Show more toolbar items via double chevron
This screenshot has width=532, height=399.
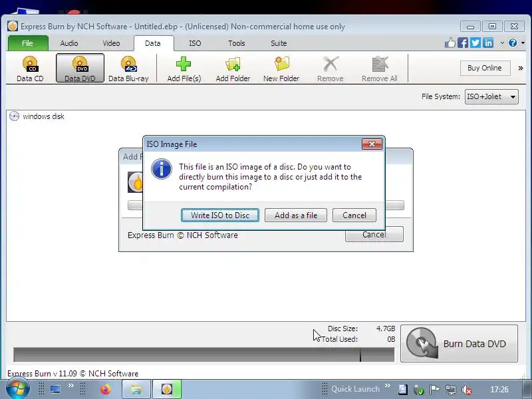click(521, 68)
